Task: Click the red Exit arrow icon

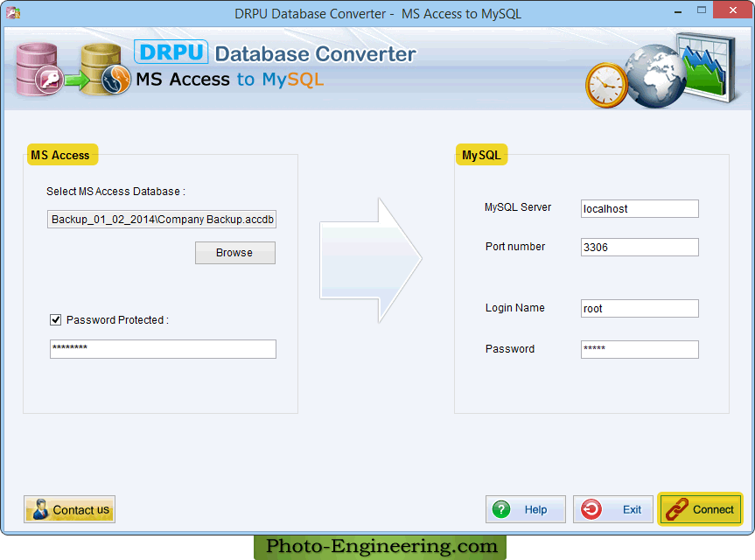Action: (591, 509)
